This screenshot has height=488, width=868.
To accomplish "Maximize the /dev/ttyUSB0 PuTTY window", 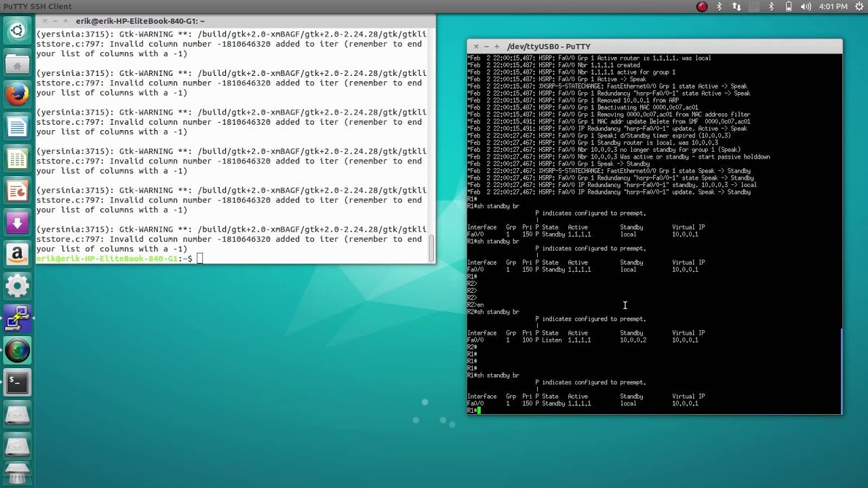I will pyautogui.click(x=496, y=46).
